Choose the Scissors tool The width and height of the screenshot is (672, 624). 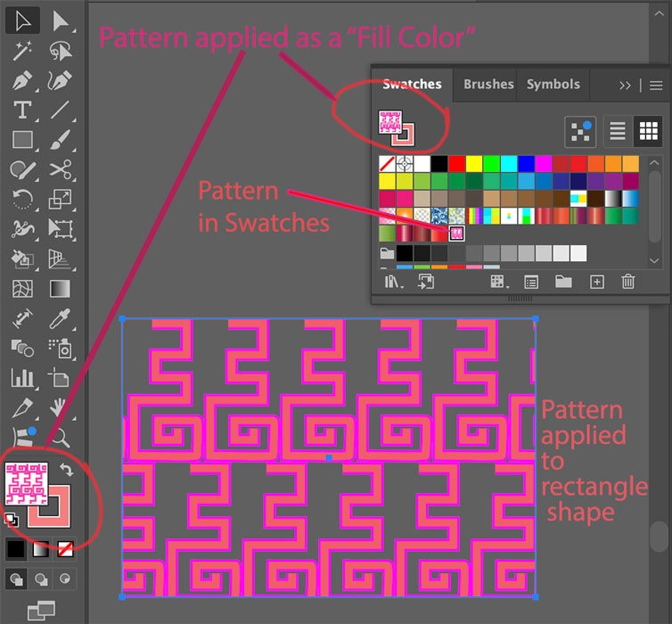pos(60,169)
